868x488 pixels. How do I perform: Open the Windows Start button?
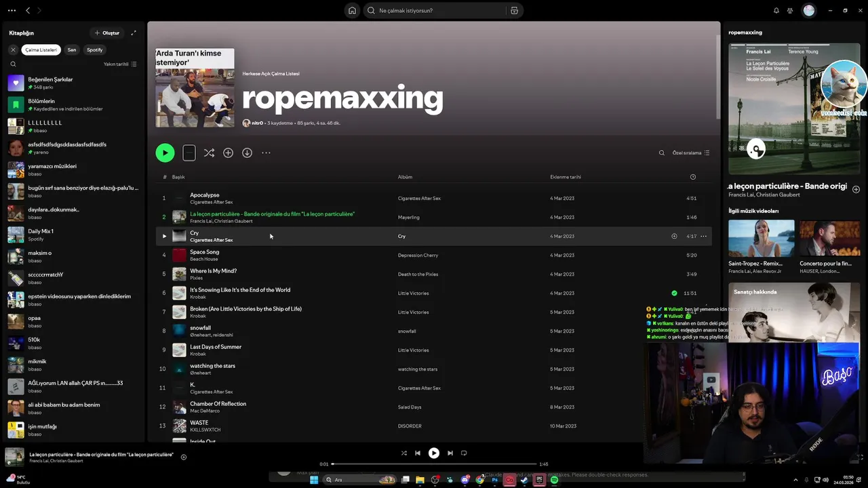(x=314, y=480)
